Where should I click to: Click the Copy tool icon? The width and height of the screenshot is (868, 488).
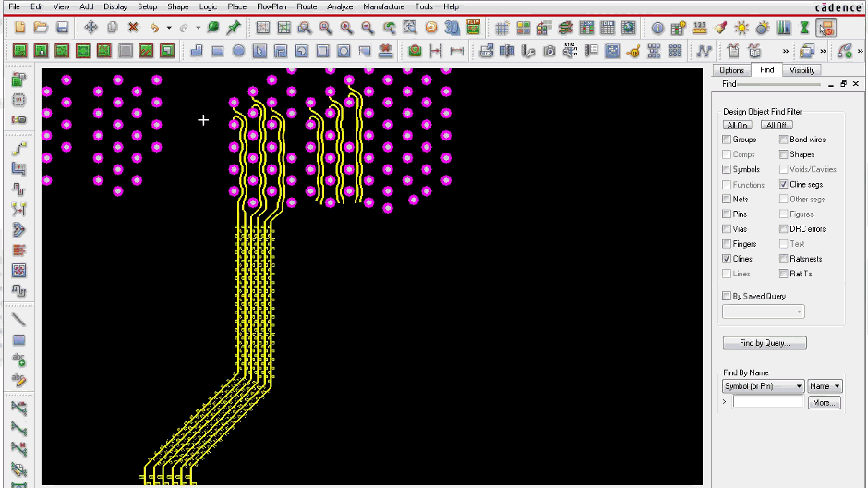point(113,28)
